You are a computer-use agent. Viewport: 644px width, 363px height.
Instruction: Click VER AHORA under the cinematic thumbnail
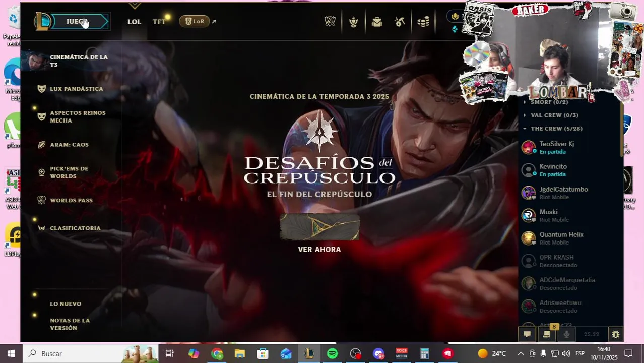click(x=319, y=250)
